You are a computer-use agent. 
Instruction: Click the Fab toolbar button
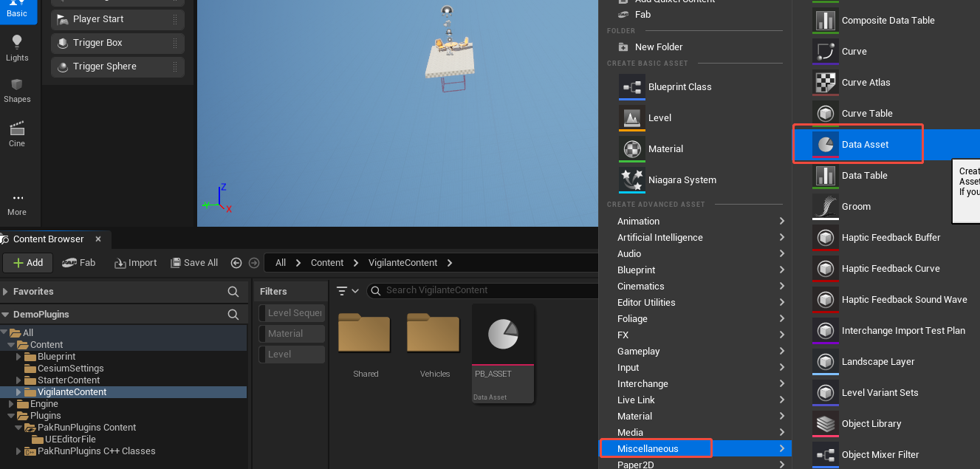[x=79, y=263]
